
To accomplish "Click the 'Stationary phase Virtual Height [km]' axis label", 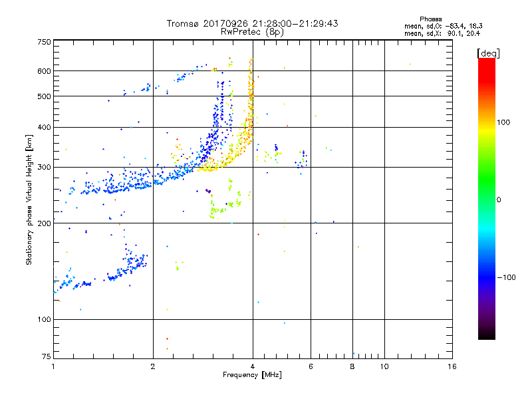I will tap(29, 199).
